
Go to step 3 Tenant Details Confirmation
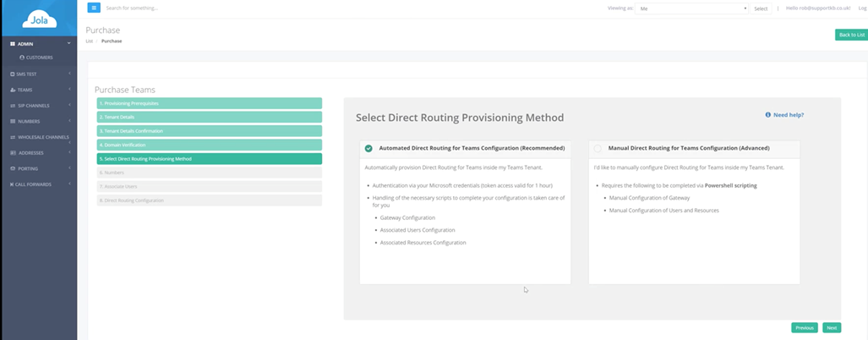[210, 131]
